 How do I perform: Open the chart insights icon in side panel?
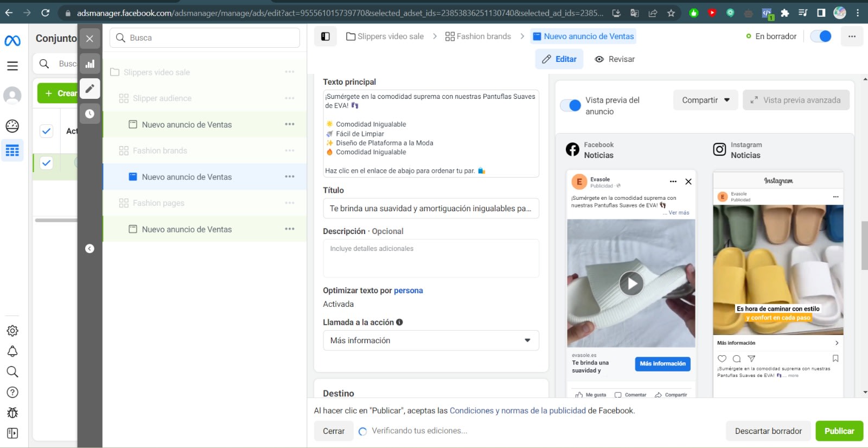click(x=90, y=64)
